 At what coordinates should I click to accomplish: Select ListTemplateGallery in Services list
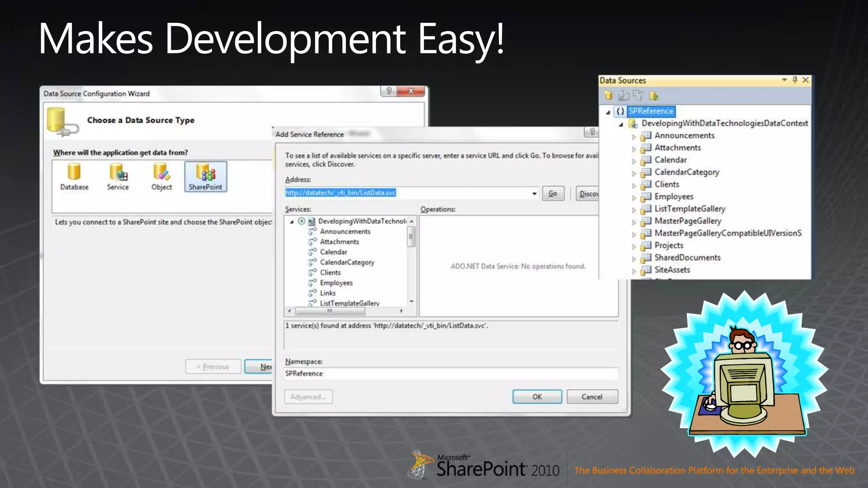click(350, 303)
